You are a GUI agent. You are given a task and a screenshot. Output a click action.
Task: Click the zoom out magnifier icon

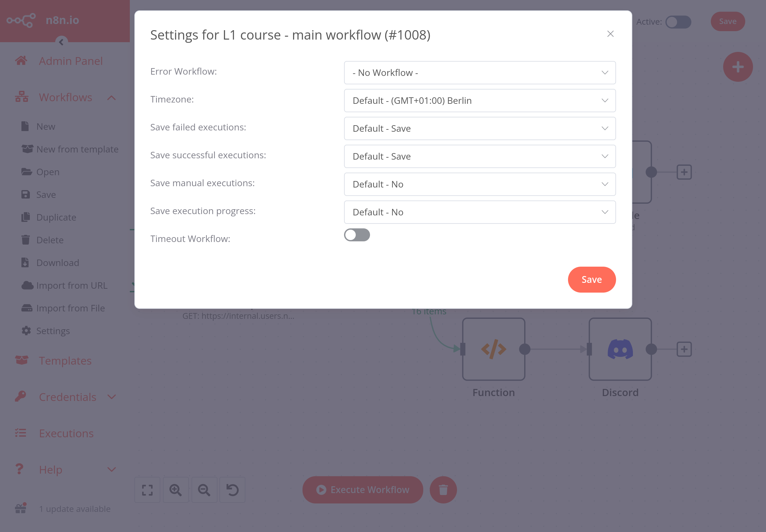coord(204,490)
